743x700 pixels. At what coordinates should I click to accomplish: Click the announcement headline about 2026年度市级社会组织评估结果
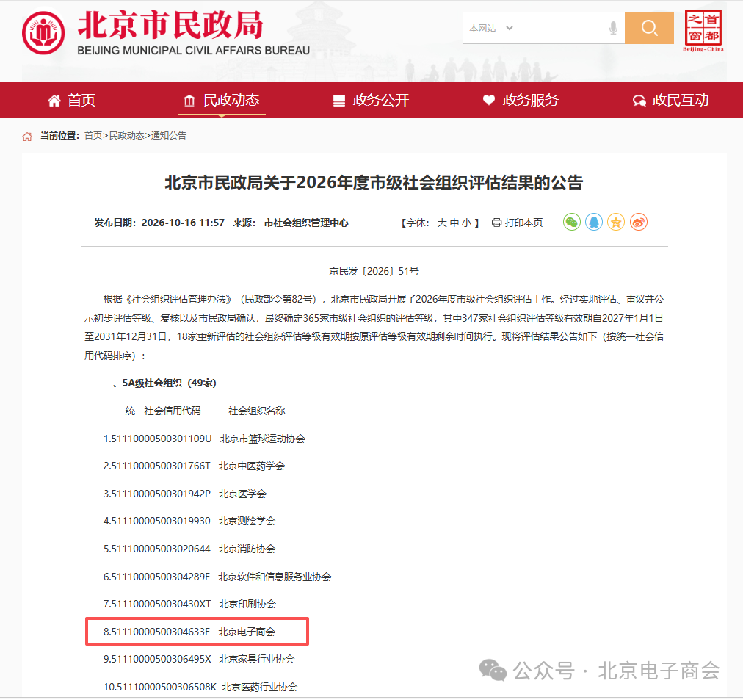374,182
